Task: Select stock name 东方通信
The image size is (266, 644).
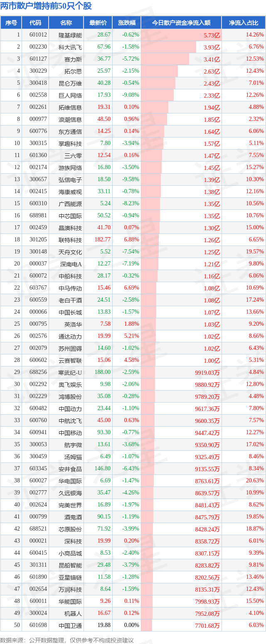Action: click(x=70, y=132)
